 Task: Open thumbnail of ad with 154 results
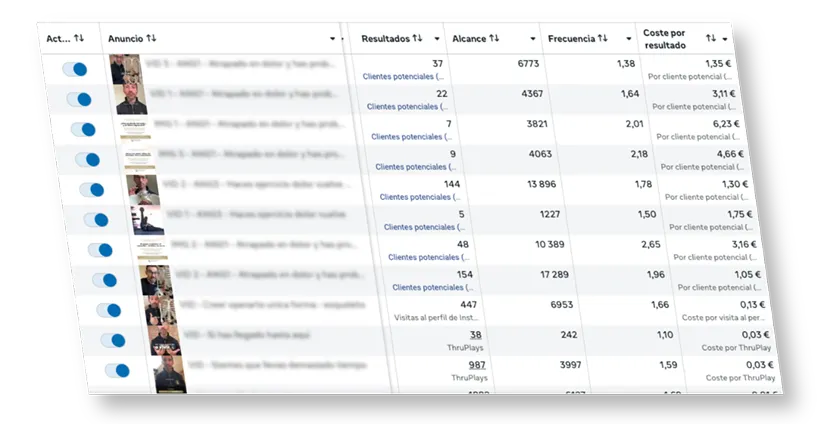156,280
